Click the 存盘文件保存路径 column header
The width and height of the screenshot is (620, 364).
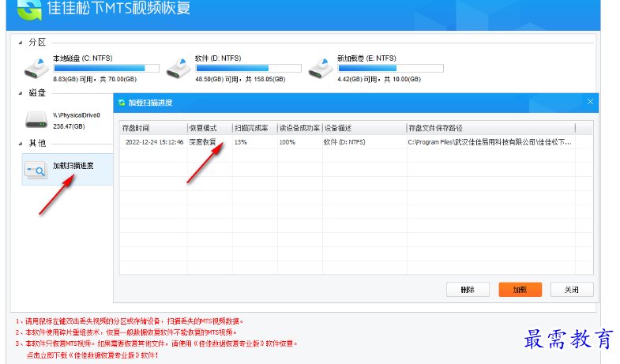pos(491,128)
